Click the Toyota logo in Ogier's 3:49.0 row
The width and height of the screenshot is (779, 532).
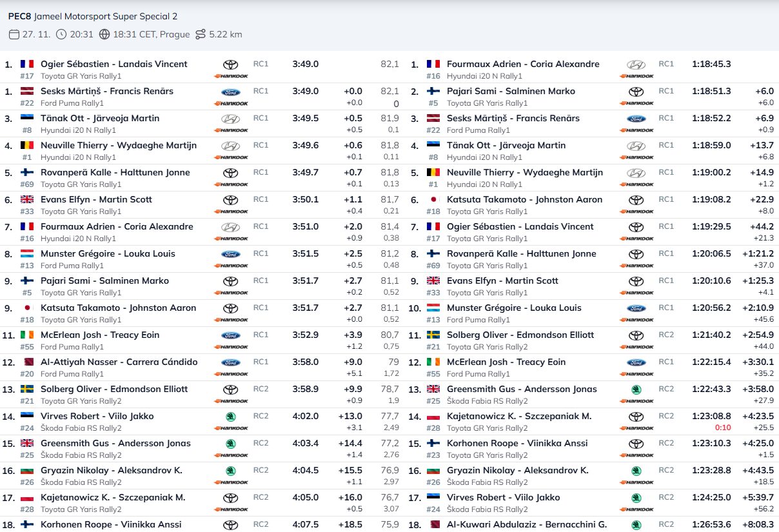[x=230, y=64]
